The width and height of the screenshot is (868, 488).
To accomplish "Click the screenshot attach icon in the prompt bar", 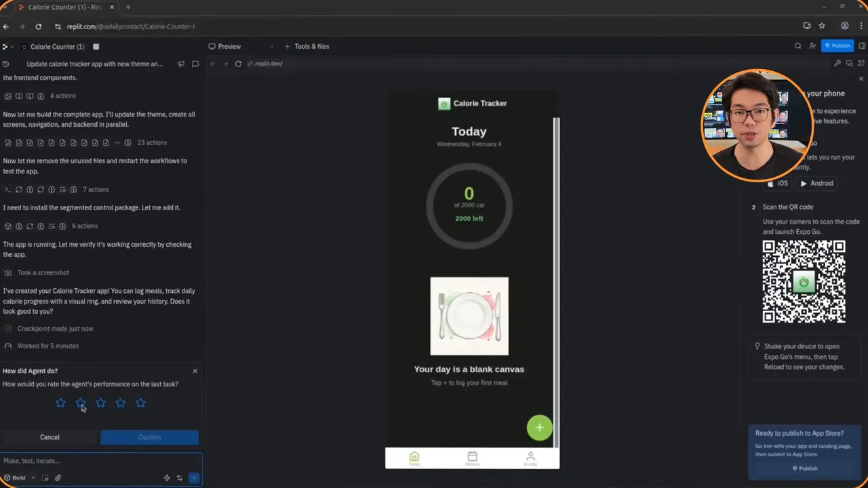I will 45,478.
